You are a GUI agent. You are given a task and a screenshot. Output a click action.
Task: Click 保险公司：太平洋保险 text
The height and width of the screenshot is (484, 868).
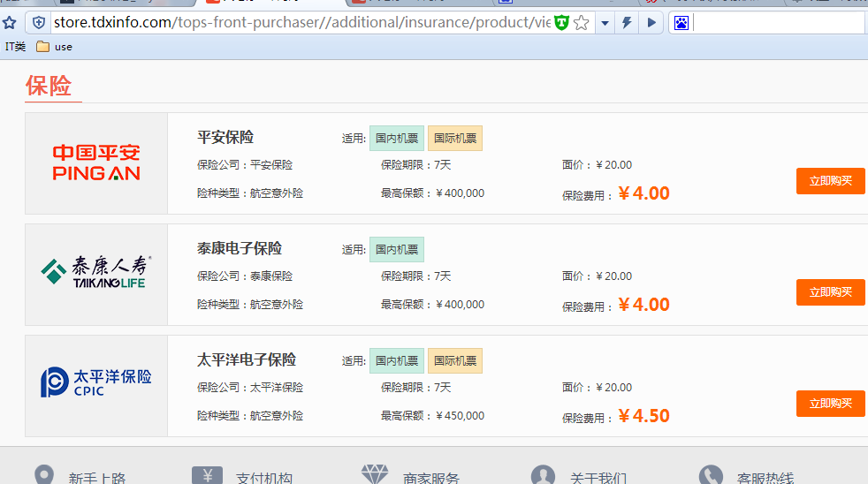(250, 387)
